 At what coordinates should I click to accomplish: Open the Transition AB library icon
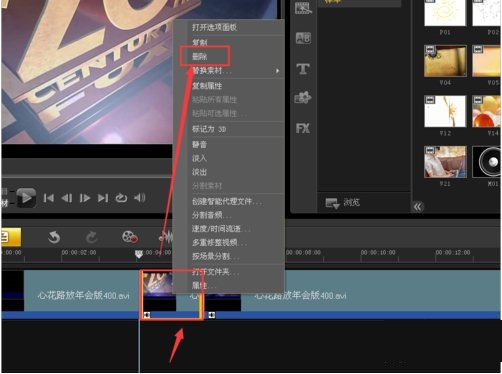pyautogui.click(x=303, y=38)
